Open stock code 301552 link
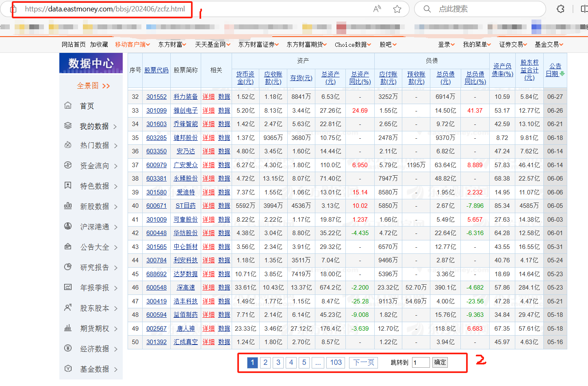 click(156, 97)
